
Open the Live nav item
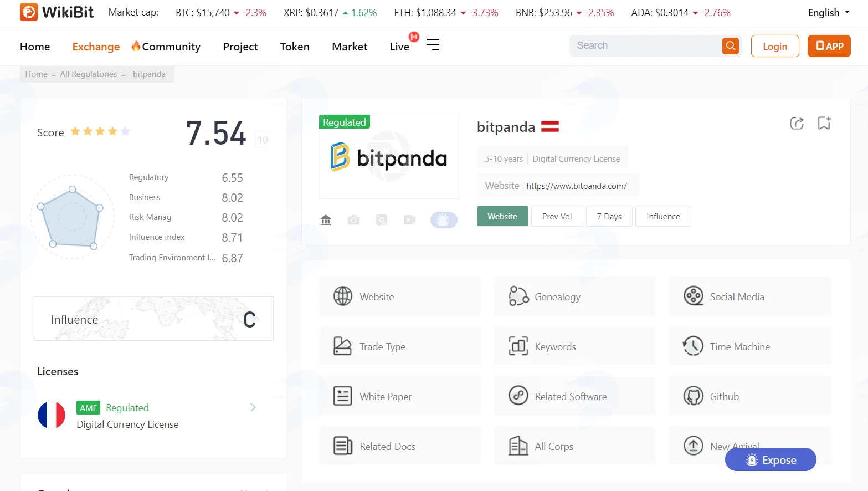pyautogui.click(x=399, y=47)
